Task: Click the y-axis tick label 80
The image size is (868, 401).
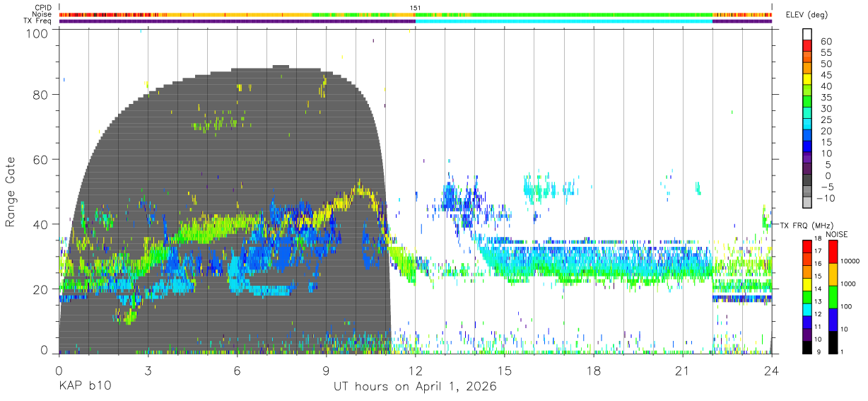Action: [x=42, y=94]
